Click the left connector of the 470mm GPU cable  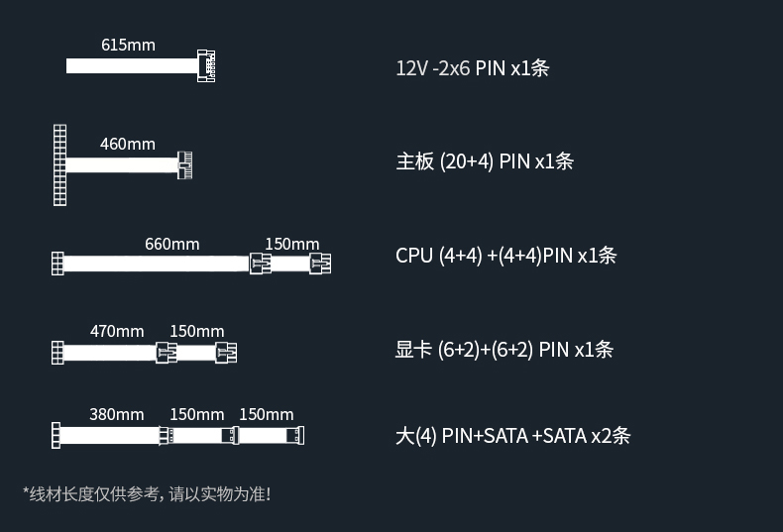point(56,352)
